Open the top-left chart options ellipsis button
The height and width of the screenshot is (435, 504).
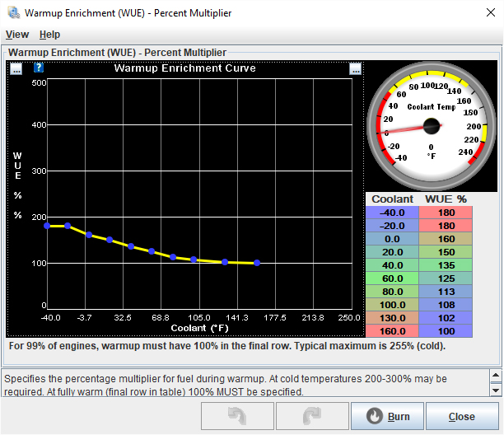16,68
